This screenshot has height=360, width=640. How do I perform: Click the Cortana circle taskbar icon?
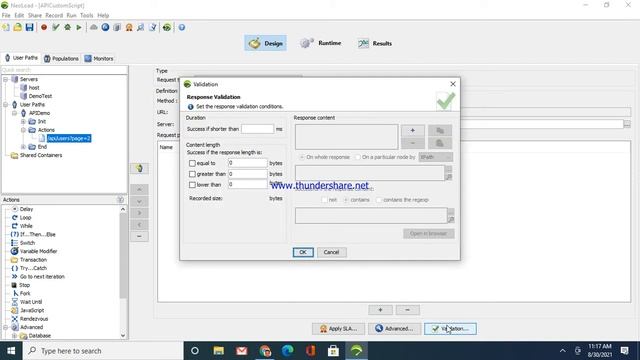(x=195, y=351)
